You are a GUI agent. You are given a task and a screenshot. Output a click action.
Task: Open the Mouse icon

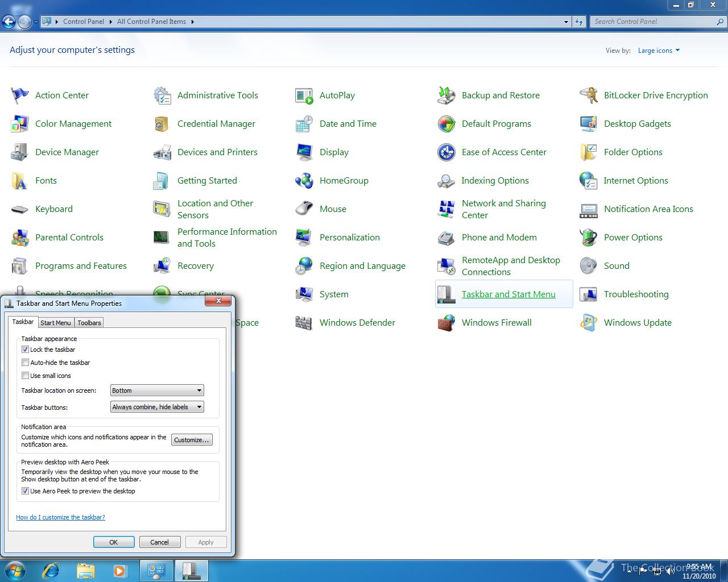pos(304,209)
